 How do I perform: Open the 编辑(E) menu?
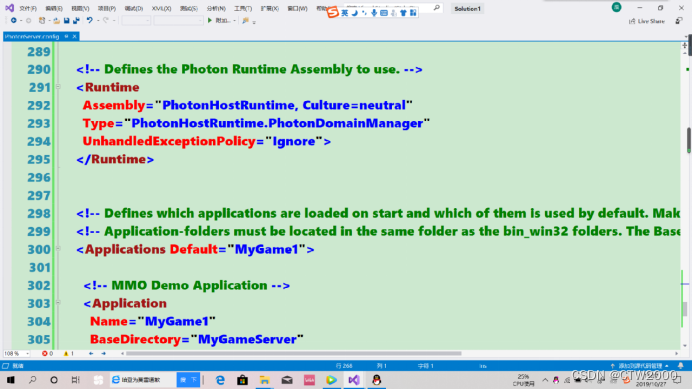[54, 8]
